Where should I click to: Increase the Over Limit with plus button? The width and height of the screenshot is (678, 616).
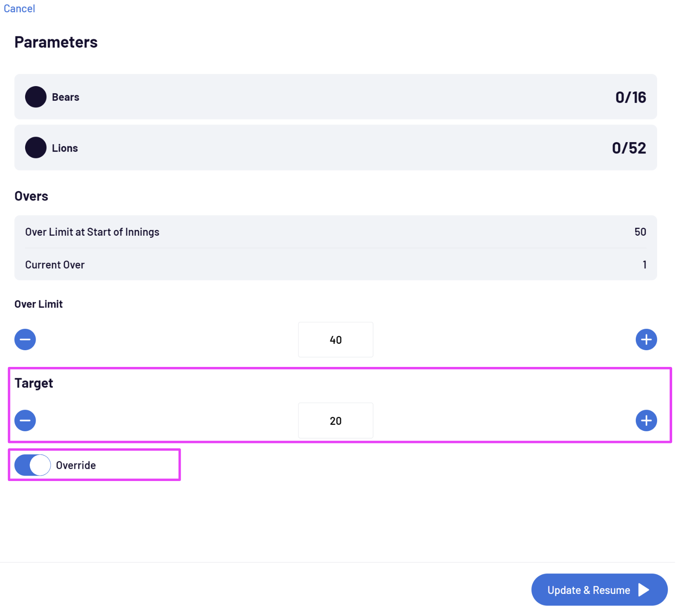pos(647,340)
